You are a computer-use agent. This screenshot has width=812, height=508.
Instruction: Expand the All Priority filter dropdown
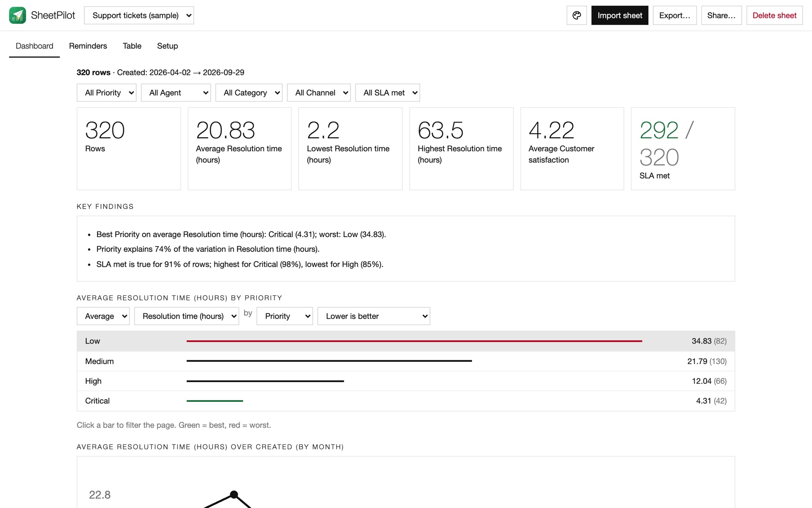click(106, 93)
